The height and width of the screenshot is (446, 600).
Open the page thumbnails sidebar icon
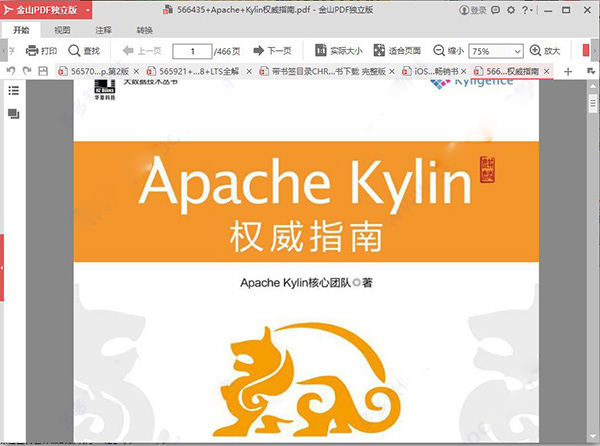click(x=13, y=114)
